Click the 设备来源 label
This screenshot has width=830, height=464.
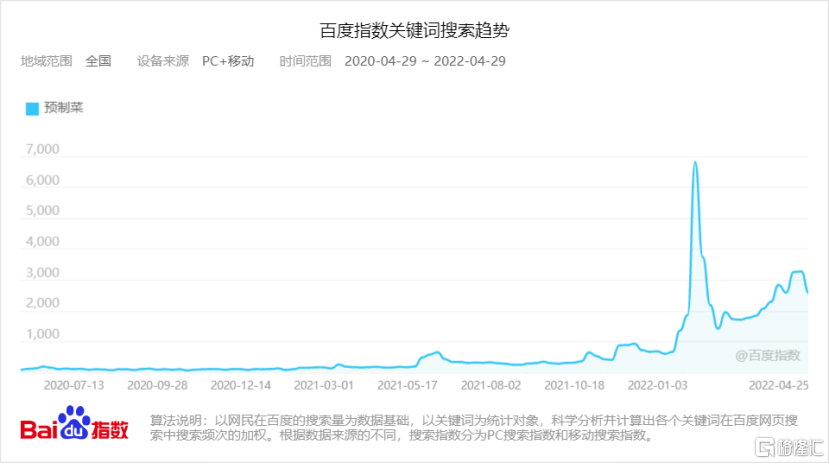coord(163,61)
